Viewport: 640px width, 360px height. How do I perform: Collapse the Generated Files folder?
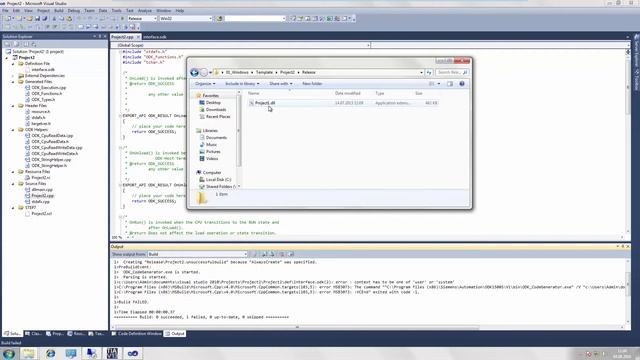click(13, 82)
